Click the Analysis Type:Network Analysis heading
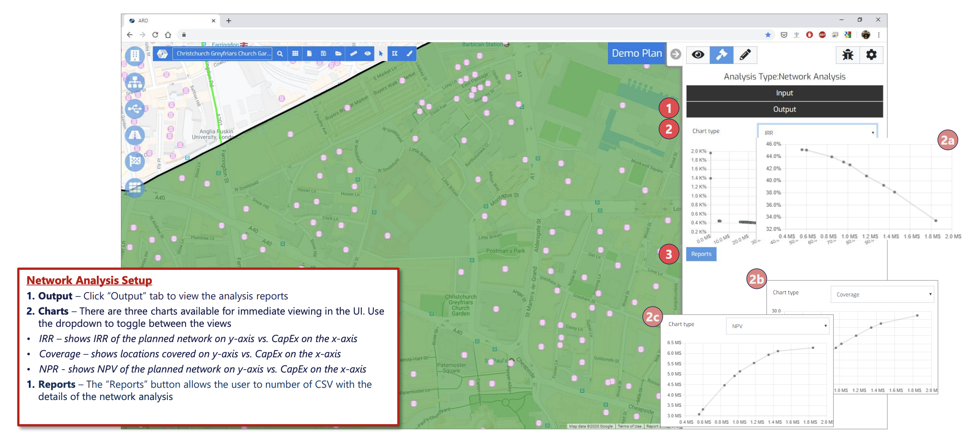Screen dimensions: 980x444 [784, 77]
